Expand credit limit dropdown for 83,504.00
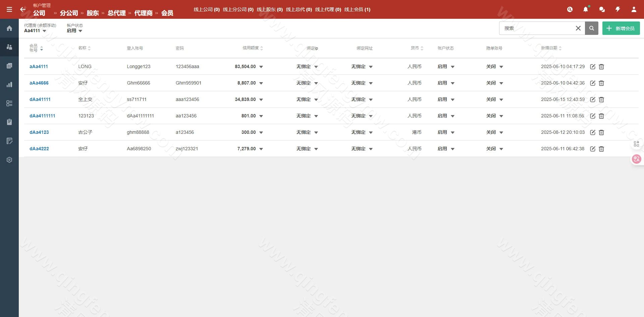This screenshot has height=317, width=644. [x=261, y=67]
